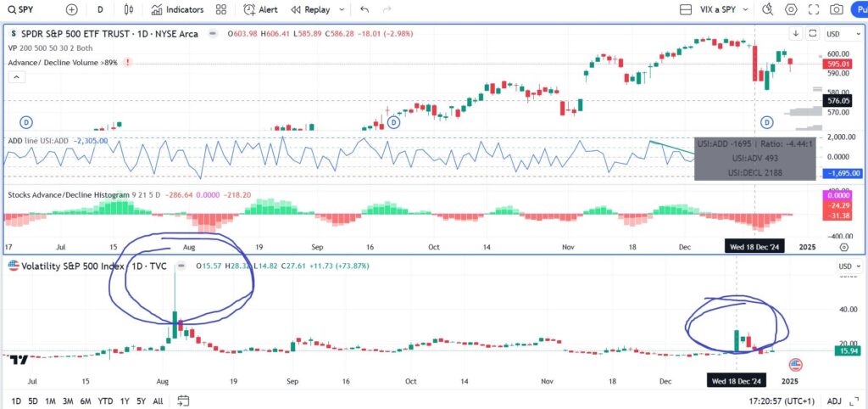
Task: Open timezone menu at 17:20:57 (UTC+1)
Action: coord(781,401)
